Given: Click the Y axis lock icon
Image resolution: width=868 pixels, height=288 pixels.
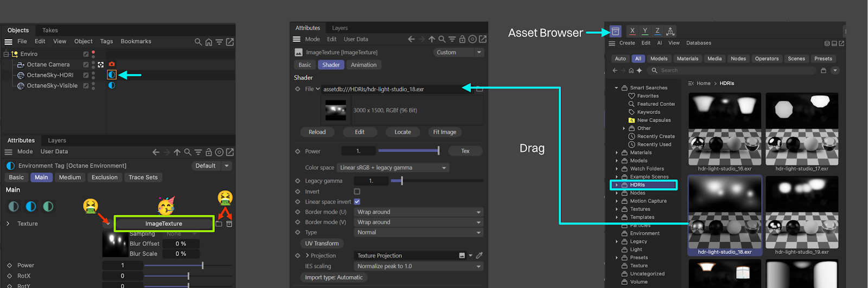Looking at the screenshot, I should click(645, 31).
